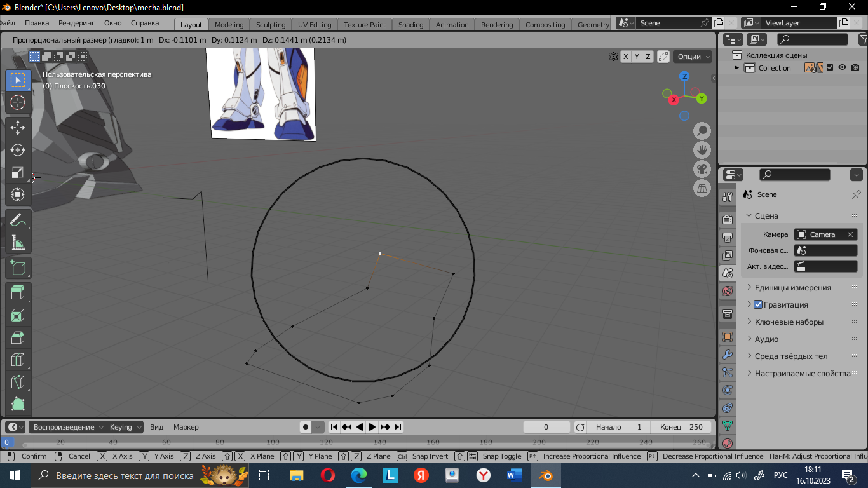Open the Render properties tab
This screenshot has height=488, width=868.
(728, 220)
